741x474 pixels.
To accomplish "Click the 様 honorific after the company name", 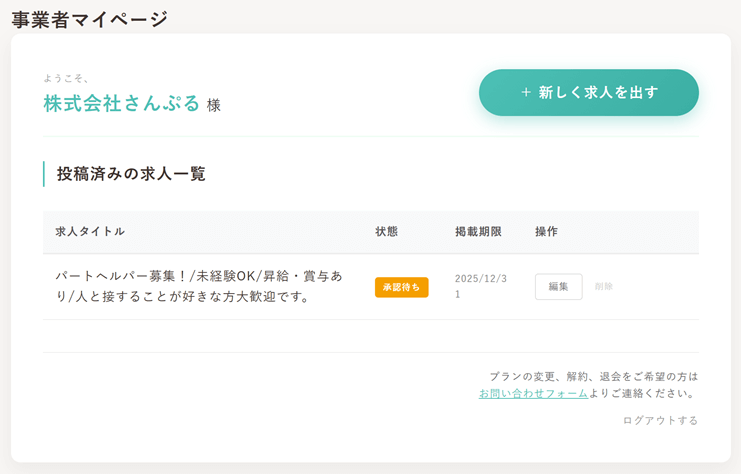I will tap(214, 105).
